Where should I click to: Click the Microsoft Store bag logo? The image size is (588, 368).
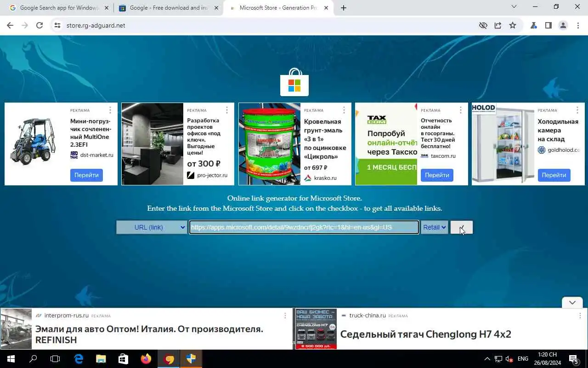point(294,82)
